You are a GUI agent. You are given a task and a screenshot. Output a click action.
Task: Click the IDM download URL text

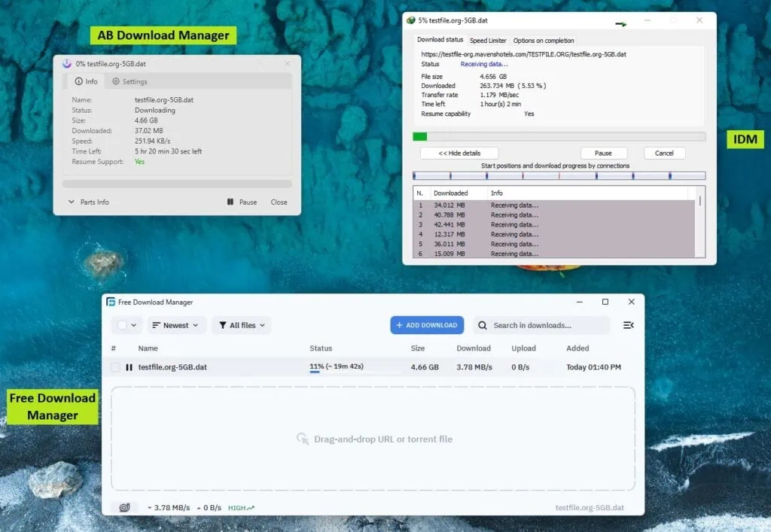[524, 54]
